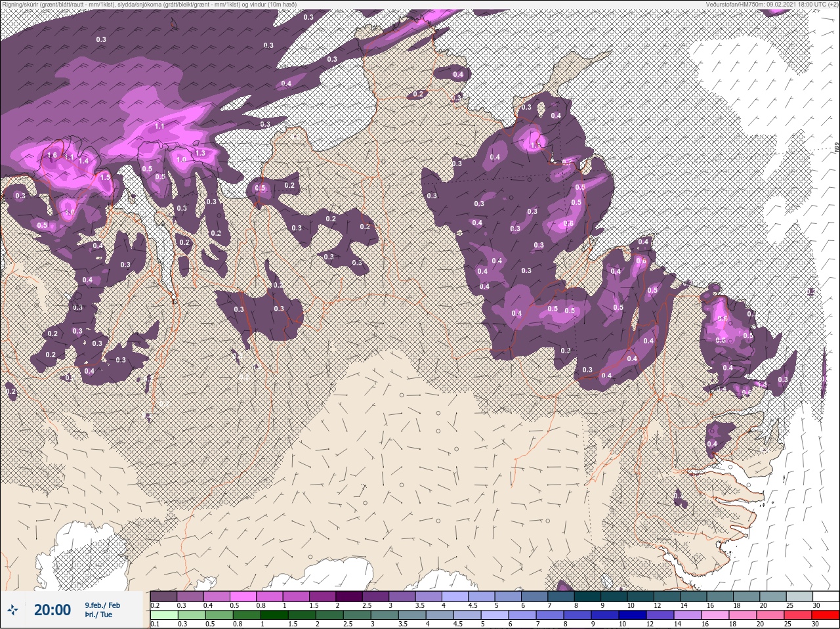Image resolution: width=840 pixels, height=629 pixels.
Task: Select the white swatch ending the snow legend
Action: pos(826,596)
